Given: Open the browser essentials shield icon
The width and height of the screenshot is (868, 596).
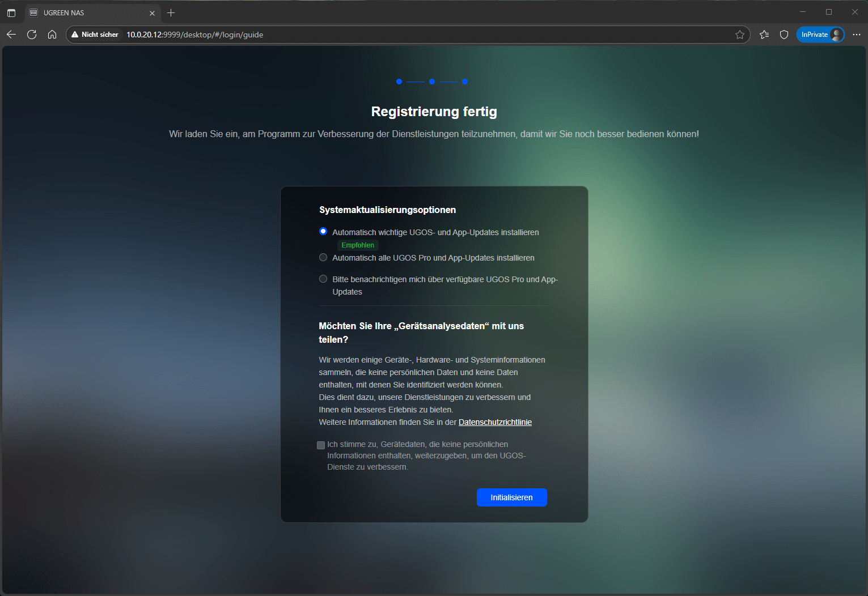Looking at the screenshot, I should pos(784,35).
